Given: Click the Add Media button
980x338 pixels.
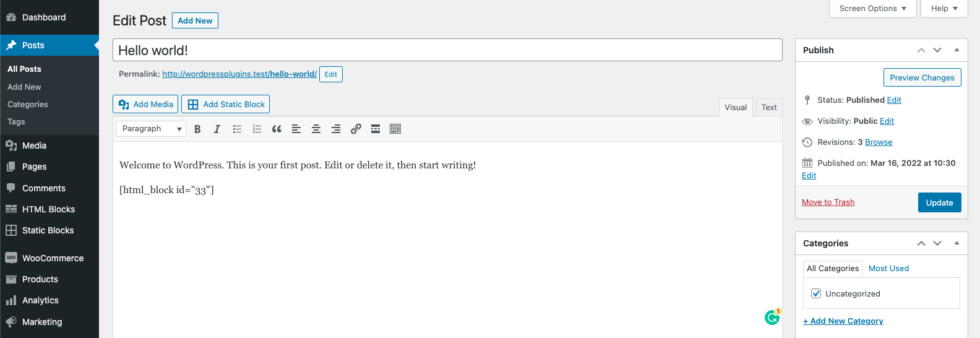Looking at the screenshot, I should point(145,104).
